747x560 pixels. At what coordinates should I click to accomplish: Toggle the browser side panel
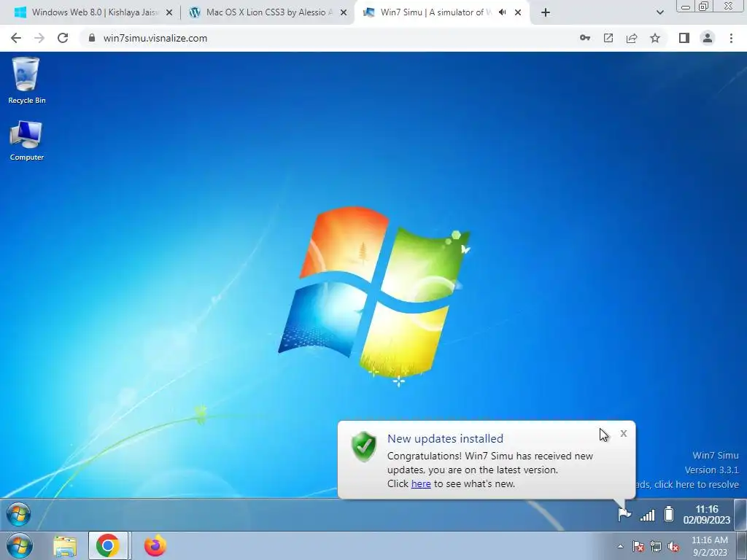(684, 38)
